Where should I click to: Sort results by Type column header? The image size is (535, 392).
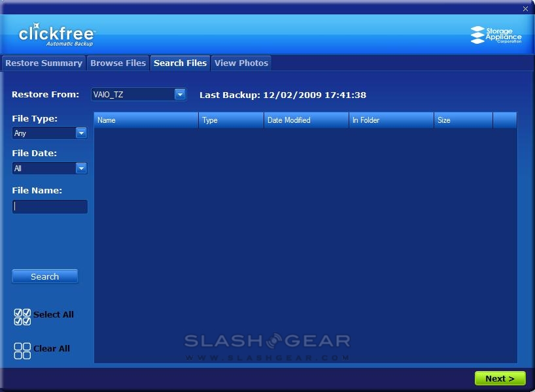[231, 120]
